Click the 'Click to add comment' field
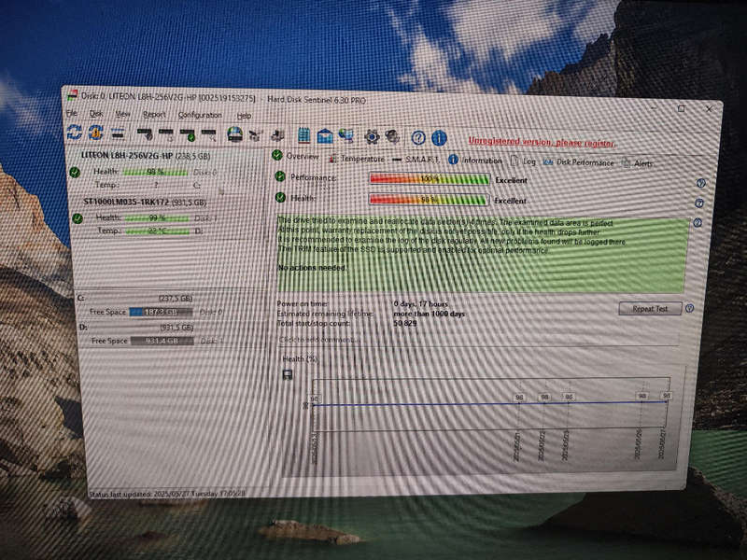Screen dimensions: 747x560 click(478, 340)
